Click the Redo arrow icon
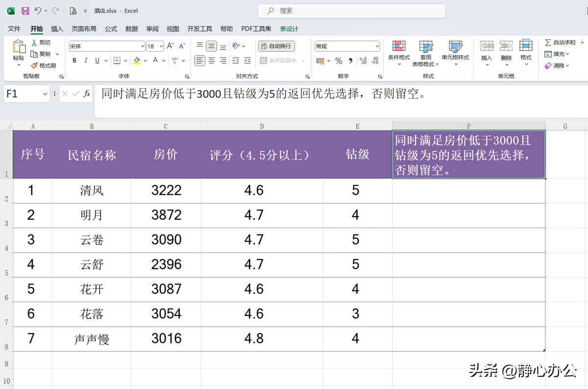The width and height of the screenshot is (588, 389). tap(55, 10)
